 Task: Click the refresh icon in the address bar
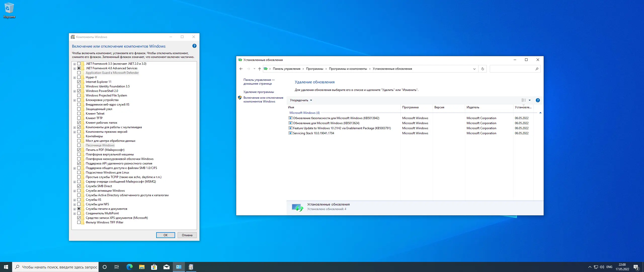point(482,69)
